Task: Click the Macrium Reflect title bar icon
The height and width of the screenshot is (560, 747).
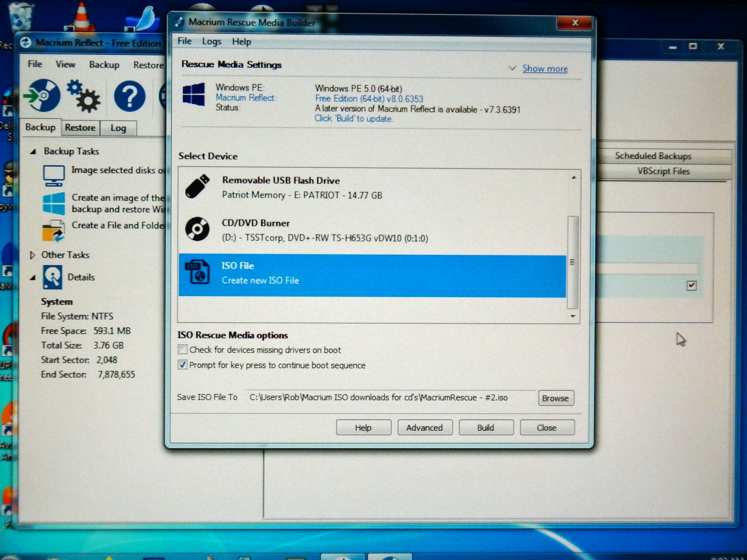Action: click(26, 43)
